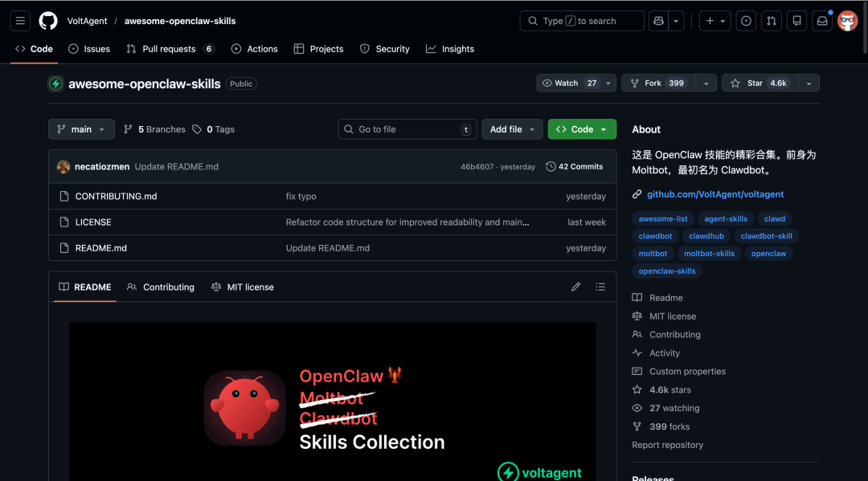The image size is (868, 481).
Task: Click the GitHub octocat home logo
Action: pyautogui.click(x=47, y=20)
